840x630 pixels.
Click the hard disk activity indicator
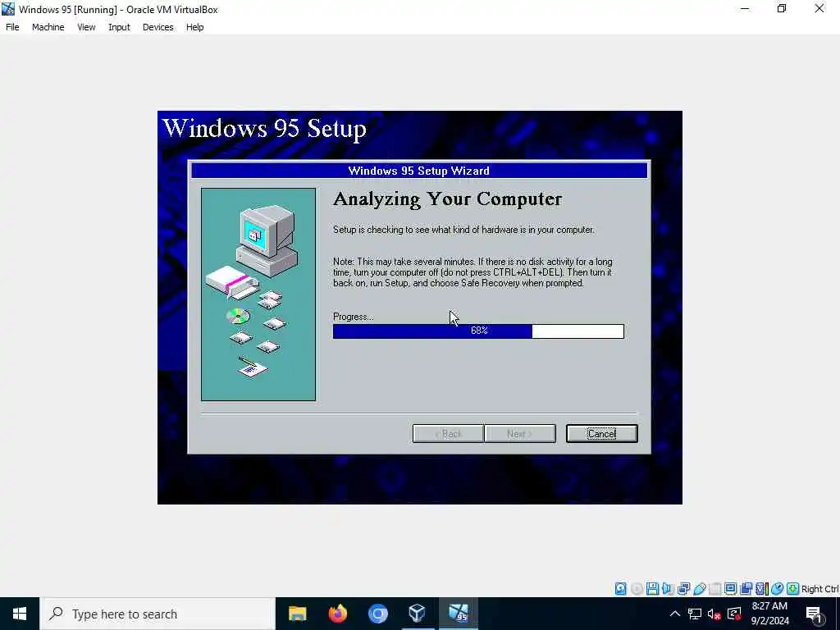(620, 589)
